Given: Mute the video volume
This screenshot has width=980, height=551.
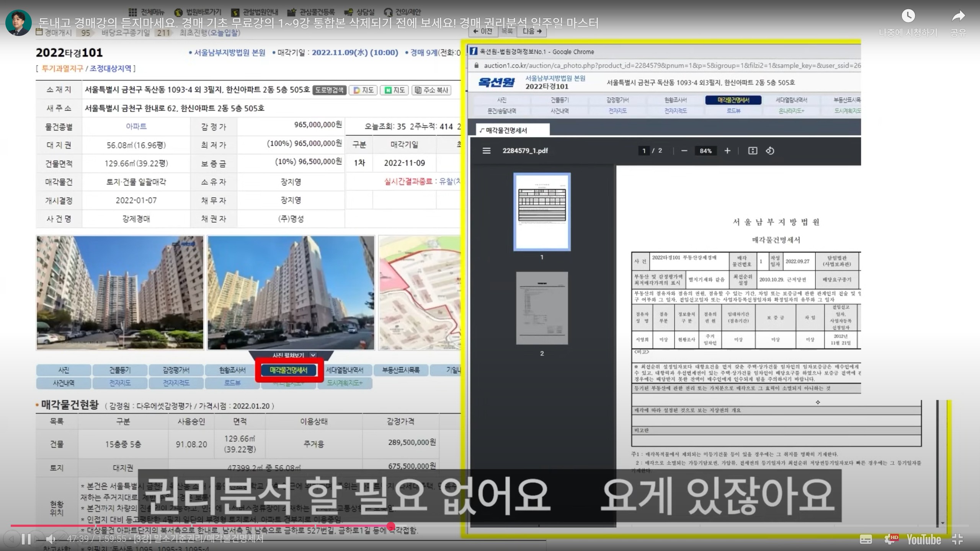Looking at the screenshot, I should (x=51, y=540).
